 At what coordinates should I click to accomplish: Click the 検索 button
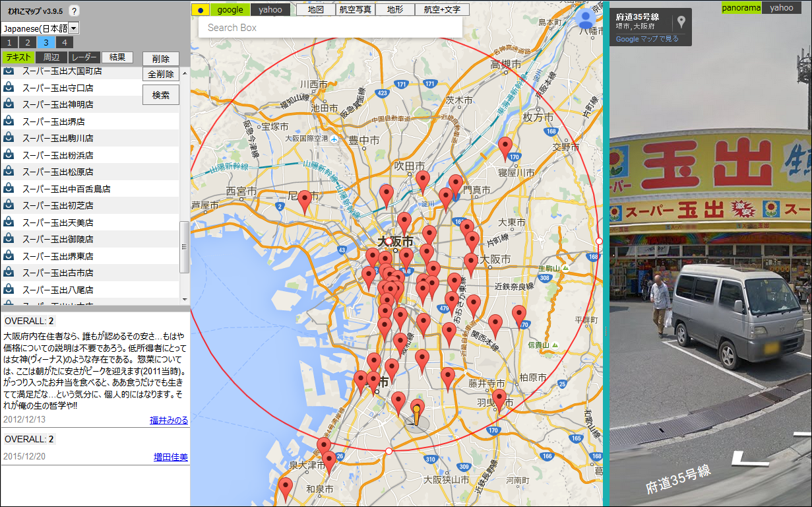pyautogui.click(x=161, y=95)
